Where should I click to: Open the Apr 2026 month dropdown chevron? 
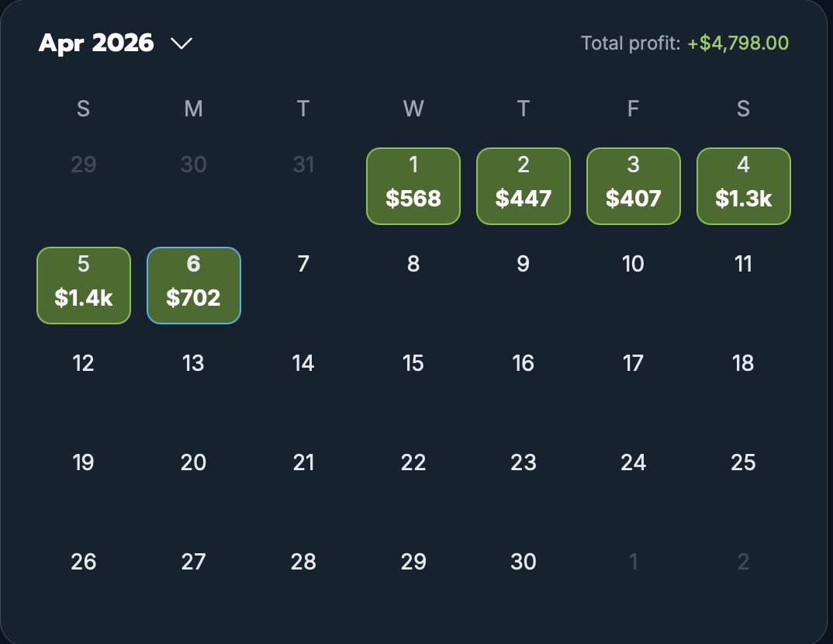coord(181,43)
